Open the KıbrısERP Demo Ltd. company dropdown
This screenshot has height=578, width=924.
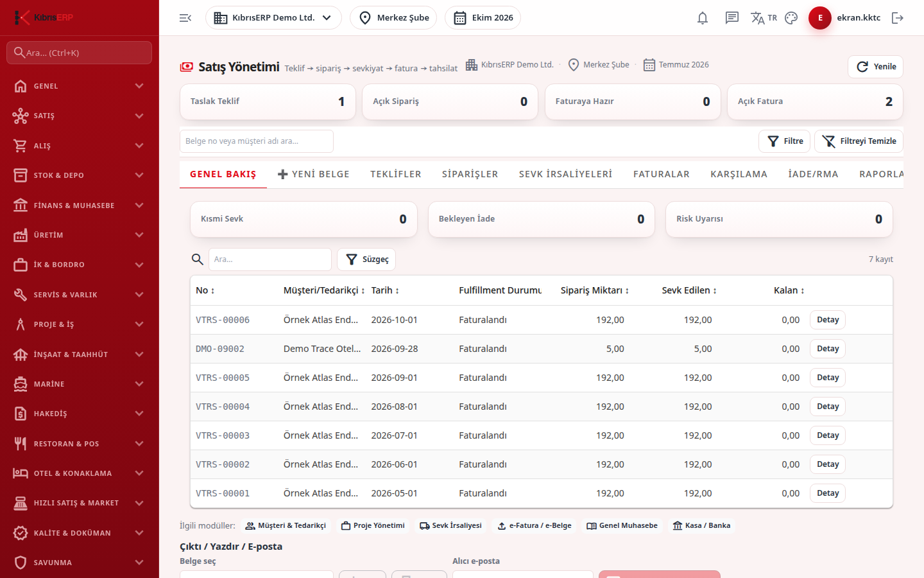point(273,18)
